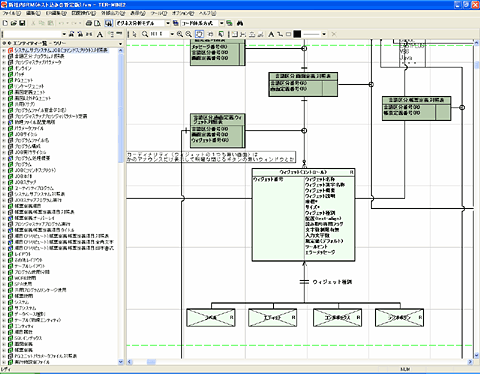Open the ヘルプ(H) menu
Image resolution: width=480 pixels, height=374 pixels.
click(207, 13)
